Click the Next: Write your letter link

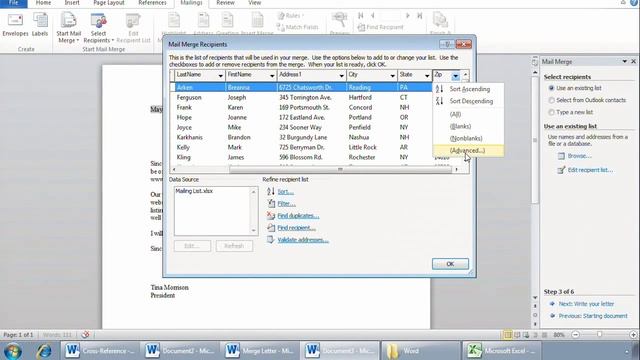point(586,304)
